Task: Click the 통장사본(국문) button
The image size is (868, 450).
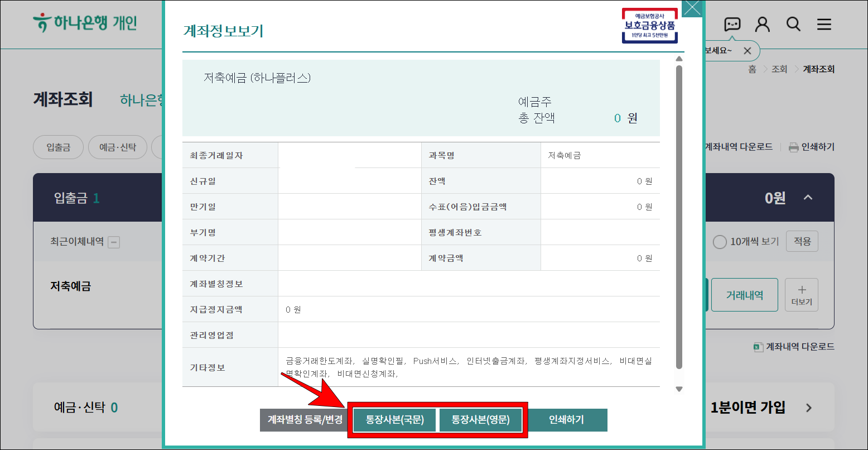Action: (x=394, y=420)
